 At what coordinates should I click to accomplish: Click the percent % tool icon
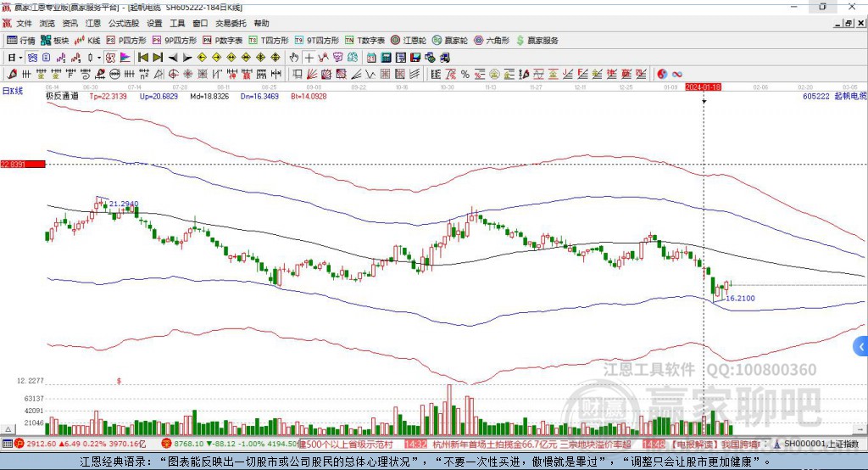coord(465,75)
